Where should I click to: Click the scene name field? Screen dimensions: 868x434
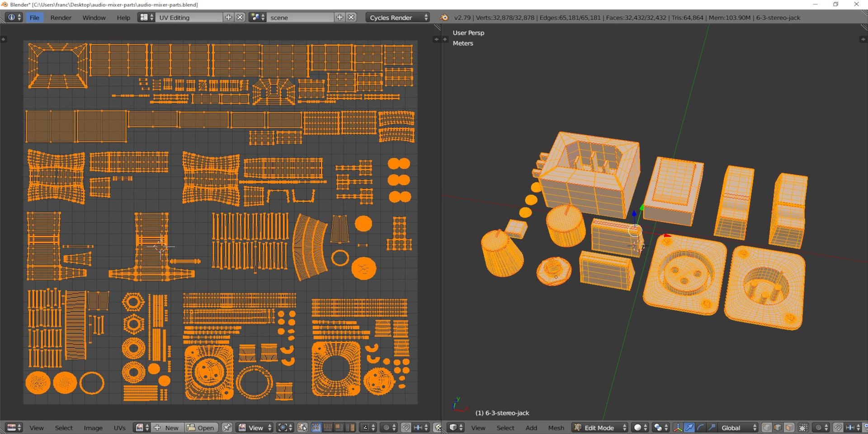click(301, 17)
